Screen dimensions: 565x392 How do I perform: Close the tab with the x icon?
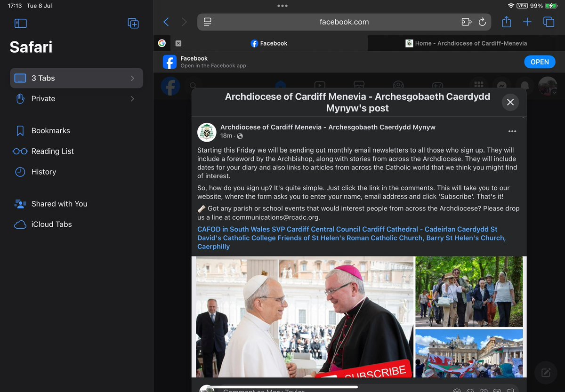pyautogui.click(x=178, y=43)
